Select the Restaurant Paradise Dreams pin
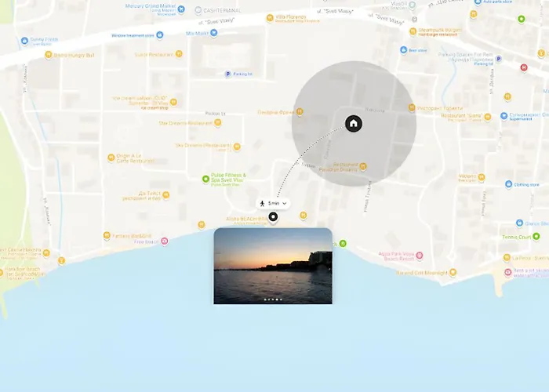The height and width of the screenshot is (392, 549). [362, 165]
